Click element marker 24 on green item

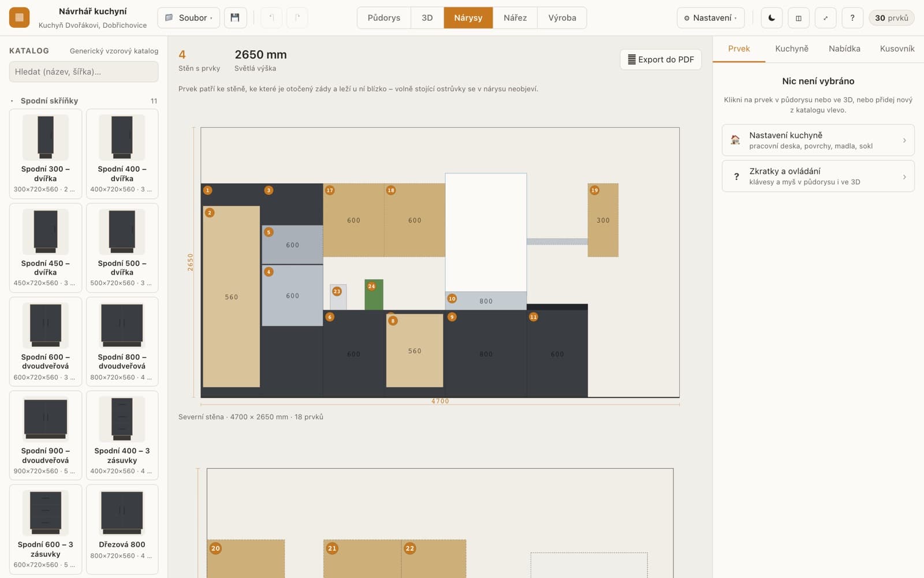[x=371, y=286]
